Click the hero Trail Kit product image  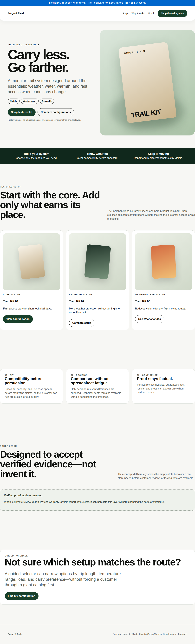(x=147, y=82)
